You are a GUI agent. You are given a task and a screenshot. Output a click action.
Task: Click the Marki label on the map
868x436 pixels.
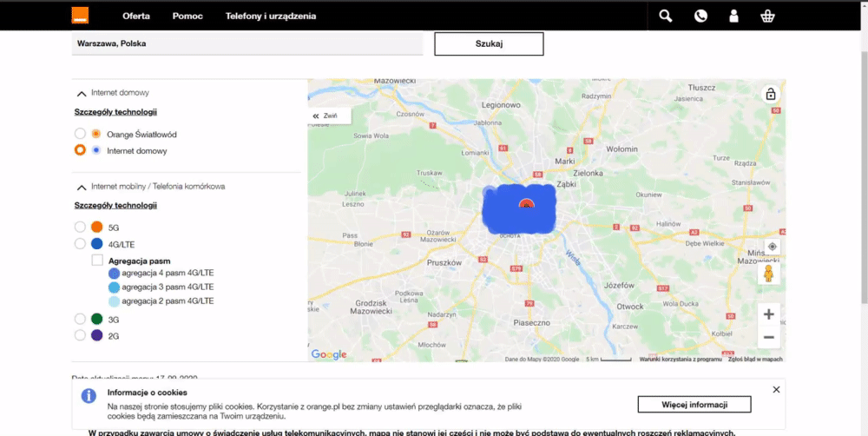pos(565,162)
